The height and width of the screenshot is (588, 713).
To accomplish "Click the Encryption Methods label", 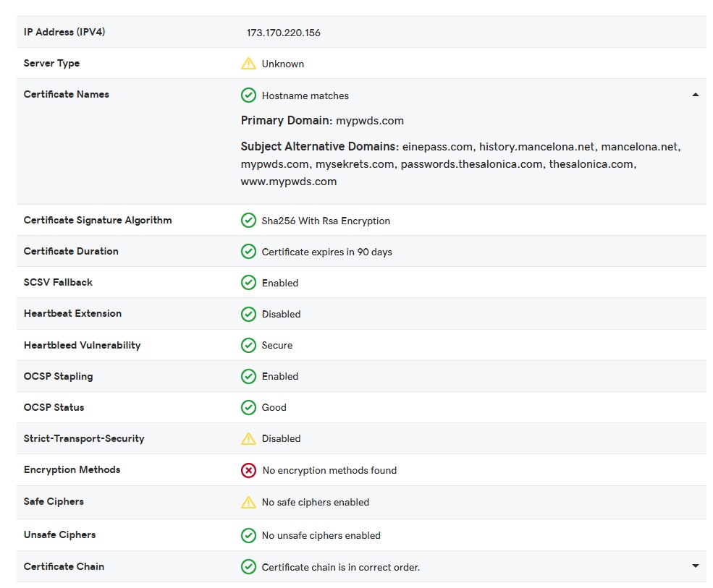I will coord(72,469).
